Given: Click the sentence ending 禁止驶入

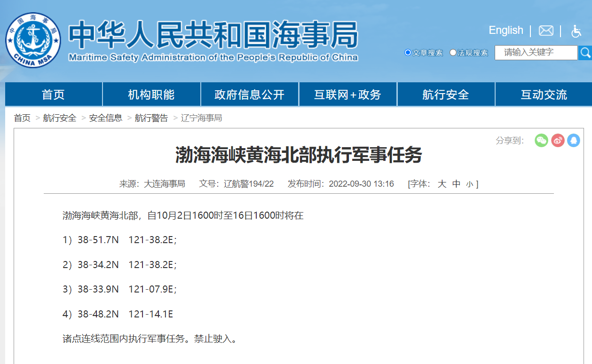Looking at the screenshot, I should (x=150, y=339).
